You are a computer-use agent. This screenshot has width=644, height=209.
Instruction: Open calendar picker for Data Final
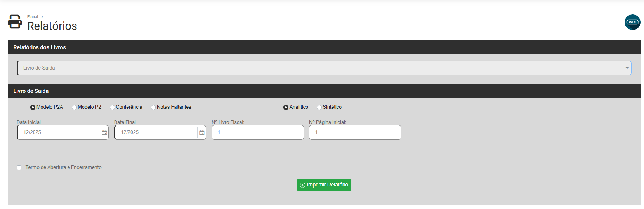[202, 132]
